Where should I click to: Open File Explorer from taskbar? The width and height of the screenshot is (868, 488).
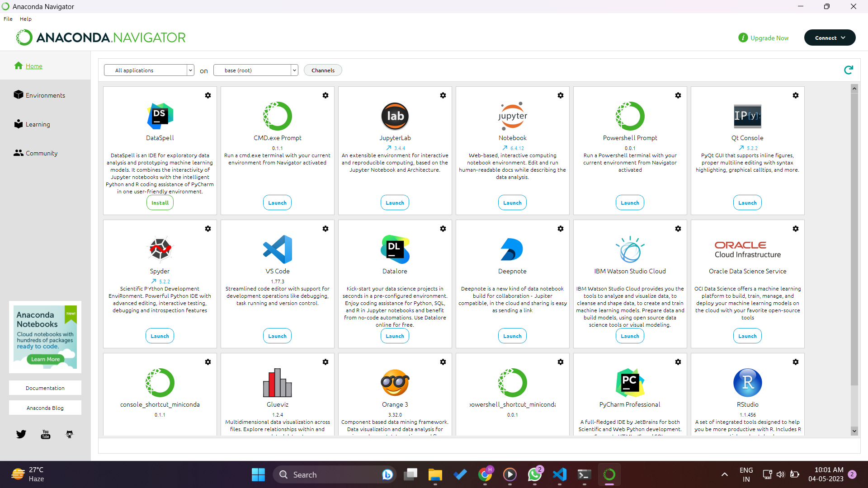click(x=435, y=474)
